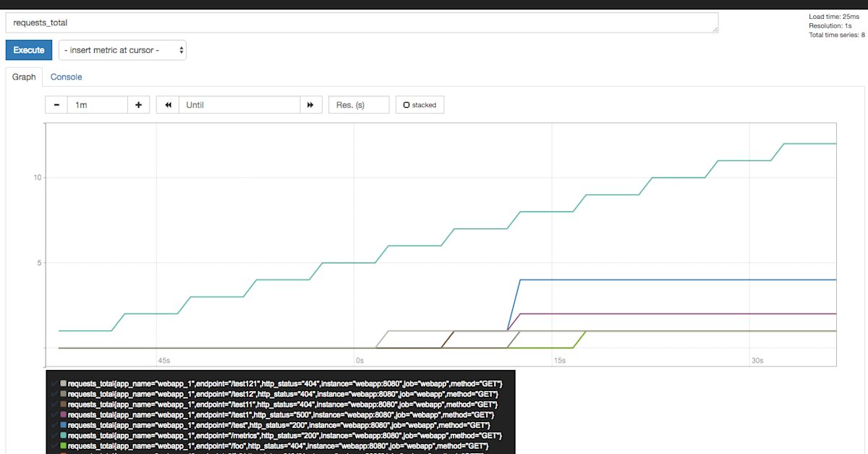This screenshot has height=454, width=868.
Task: Step the end time backward with the rewind icon
Action: (166, 104)
